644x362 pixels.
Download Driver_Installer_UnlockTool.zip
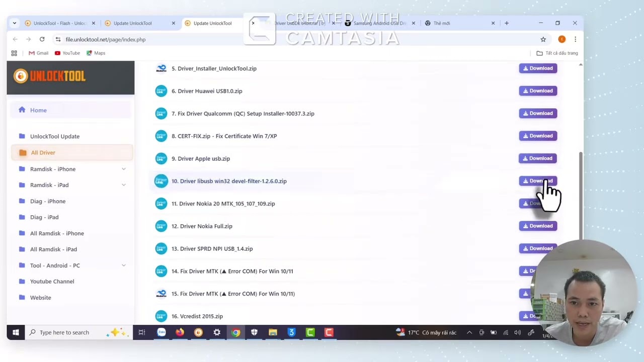(538, 68)
